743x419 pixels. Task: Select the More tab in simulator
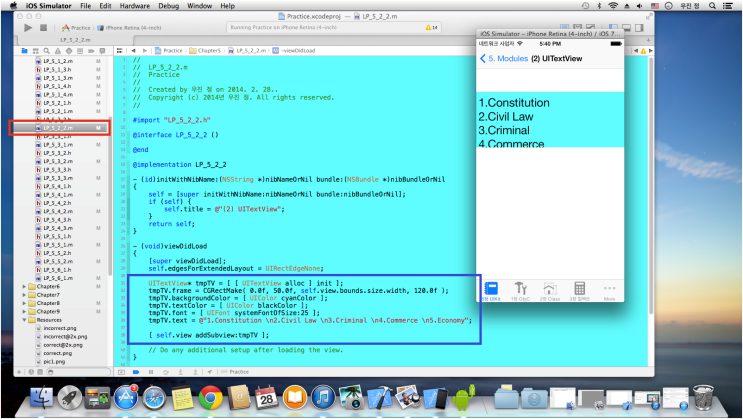click(609, 289)
